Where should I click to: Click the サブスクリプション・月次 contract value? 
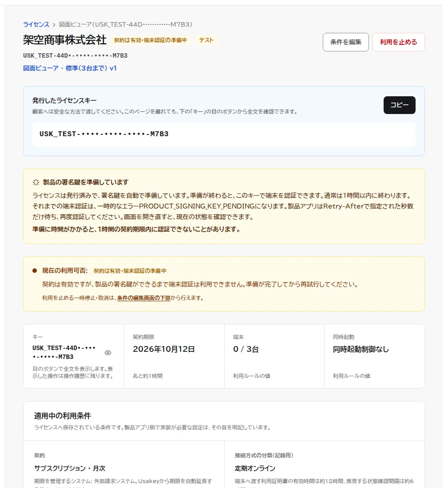point(69,468)
